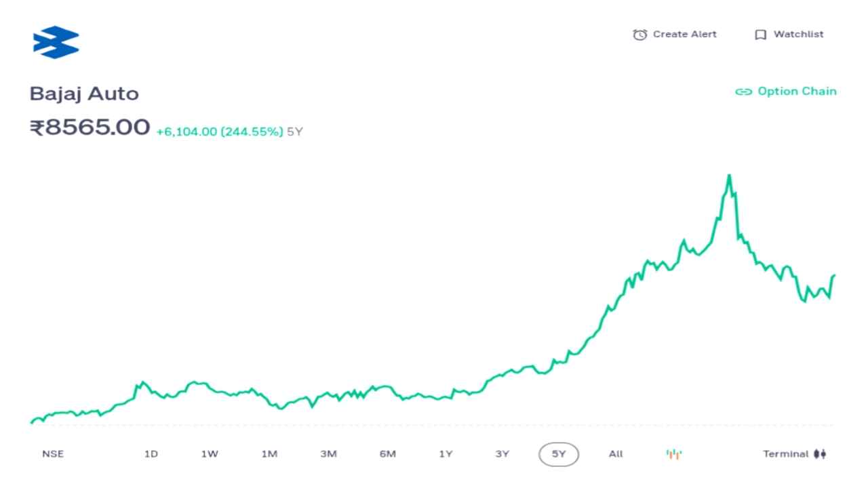Screen dimensions: 868x488
Task: Click the Option Chain link icon
Action: tap(743, 91)
